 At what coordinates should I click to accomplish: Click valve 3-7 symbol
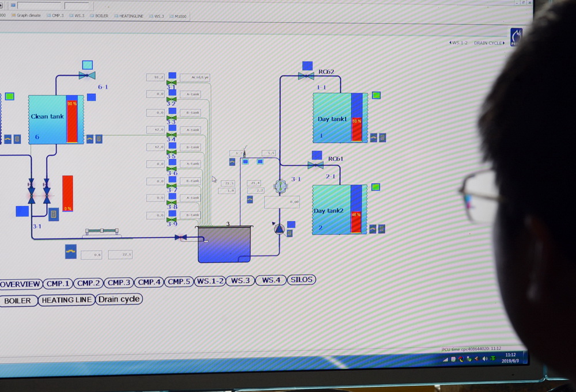click(x=172, y=186)
